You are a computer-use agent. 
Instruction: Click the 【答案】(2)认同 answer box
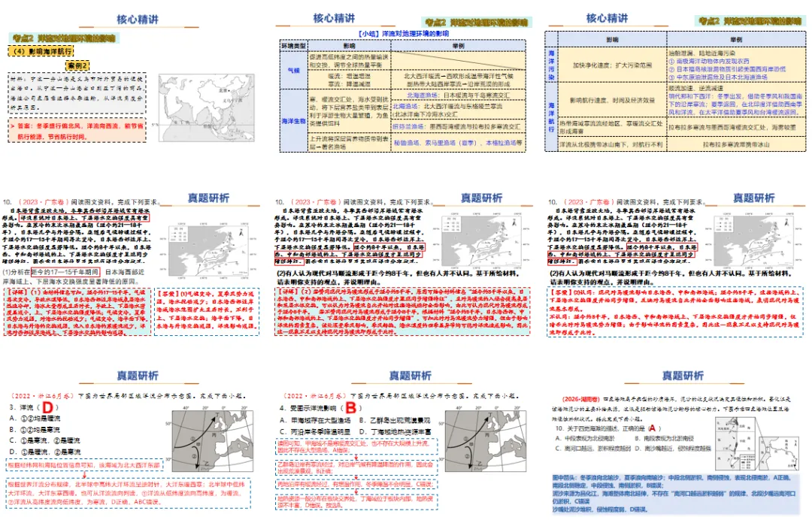(675, 312)
